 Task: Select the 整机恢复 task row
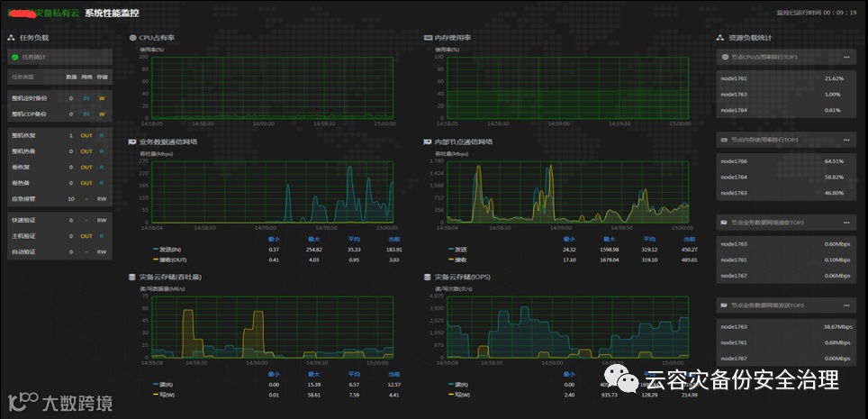pos(59,135)
